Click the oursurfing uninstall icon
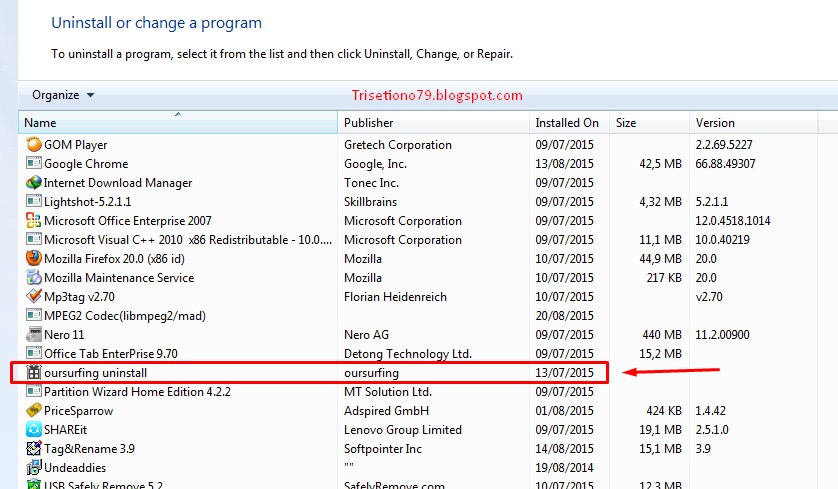838x489 pixels. [34, 372]
